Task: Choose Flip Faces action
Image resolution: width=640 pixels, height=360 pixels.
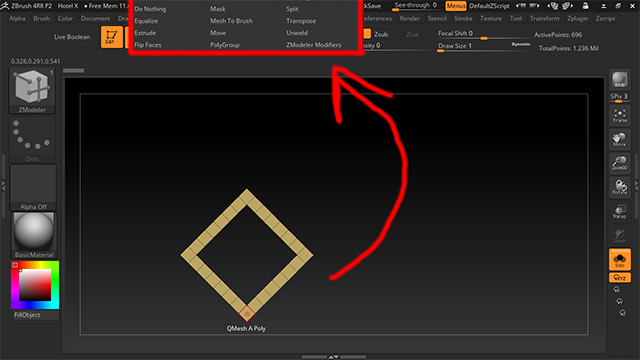Action: [148, 45]
